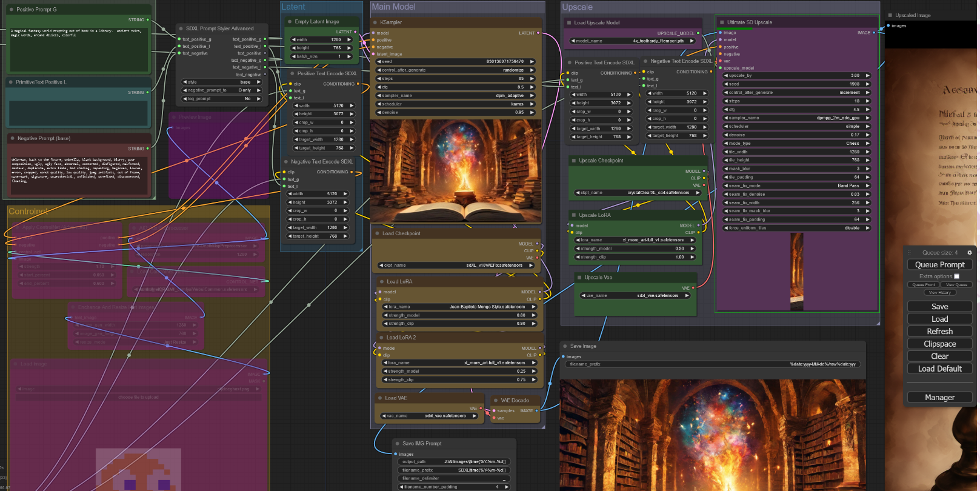Collapse the KSampler node via its dot

coord(375,22)
